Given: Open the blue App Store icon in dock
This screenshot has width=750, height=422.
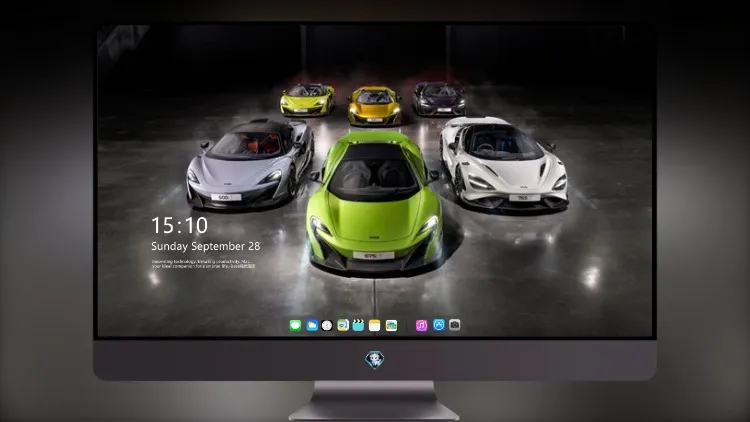Looking at the screenshot, I should [439, 325].
